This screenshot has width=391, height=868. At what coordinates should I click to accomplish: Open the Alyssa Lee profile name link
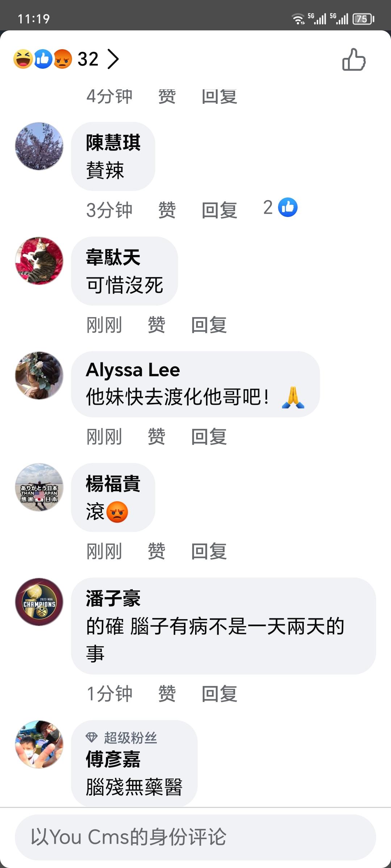(133, 370)
